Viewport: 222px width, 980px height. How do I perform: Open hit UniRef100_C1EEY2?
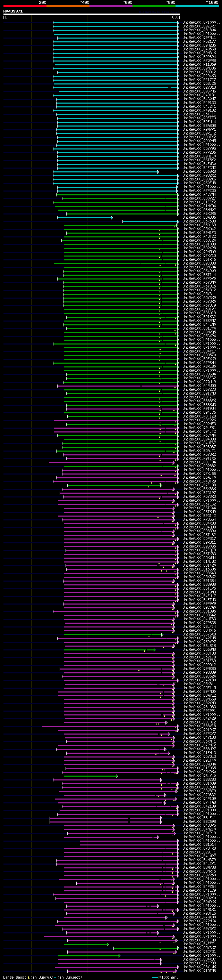(199, 202)
